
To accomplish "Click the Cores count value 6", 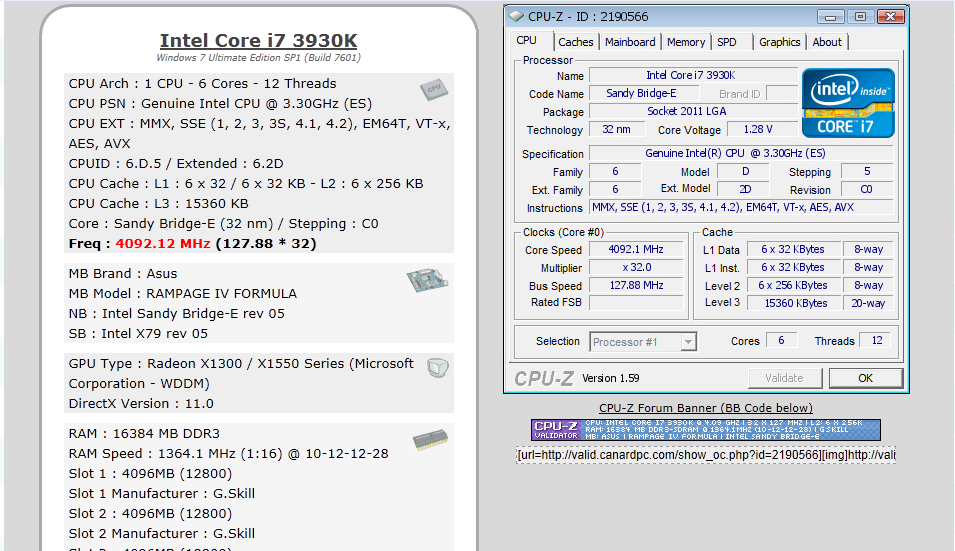I will click(x=781, y=340).
